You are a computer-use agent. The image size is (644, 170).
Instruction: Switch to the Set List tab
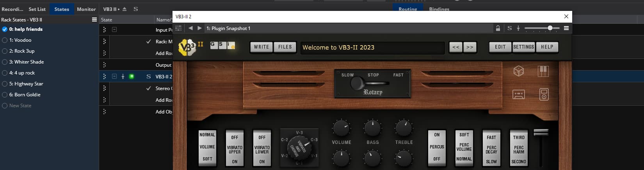pyautogui.click(x=37, y=9)
